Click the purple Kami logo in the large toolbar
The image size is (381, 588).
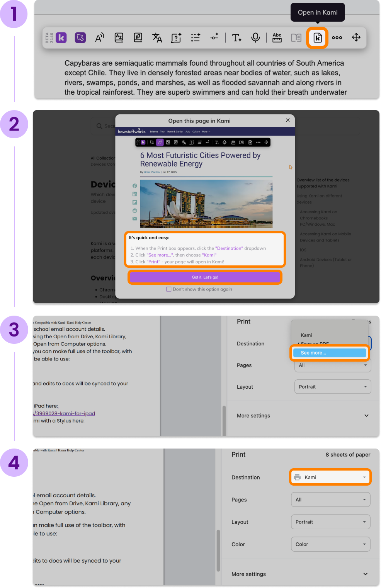pyautogui.click(x=61, y=37)
